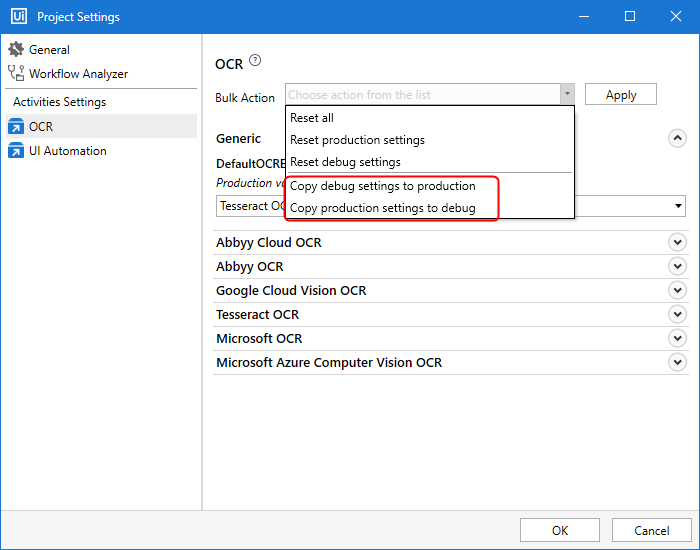Click the OK button

[x=560, y=530]
